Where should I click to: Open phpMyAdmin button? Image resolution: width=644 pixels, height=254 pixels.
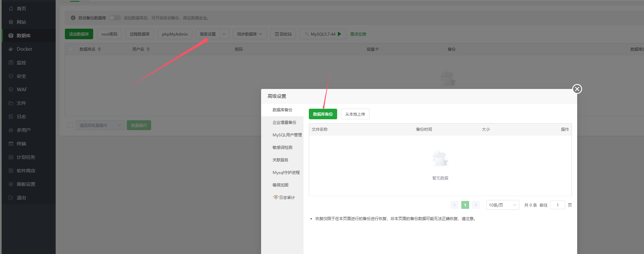[x=175, y=34]
